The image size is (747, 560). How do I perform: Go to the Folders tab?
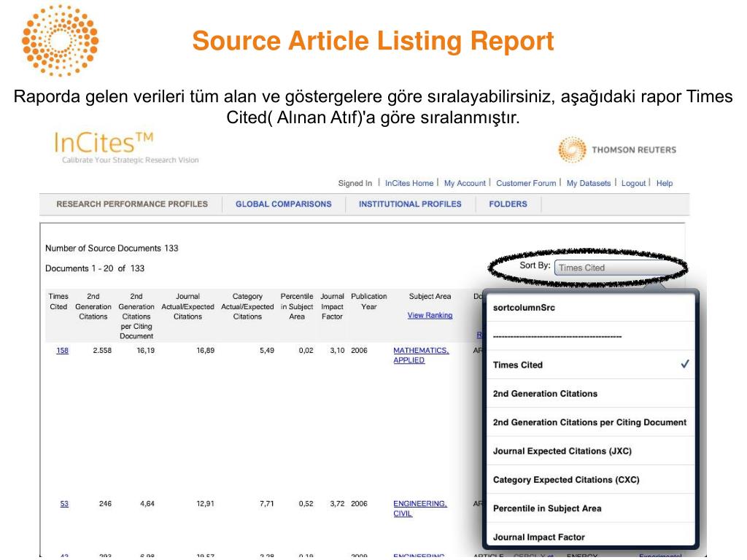click(x=508, y=204)
